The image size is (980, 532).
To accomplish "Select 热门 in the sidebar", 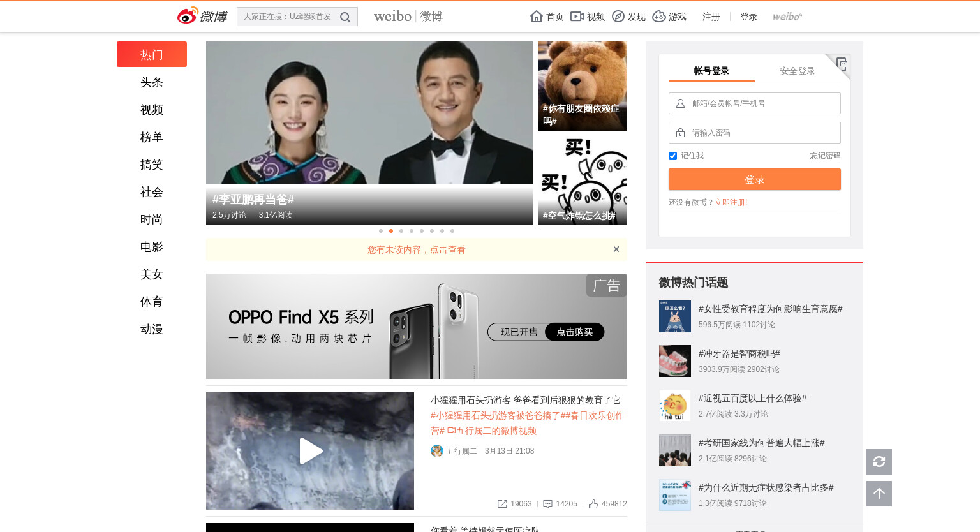I will pos(152,54).
